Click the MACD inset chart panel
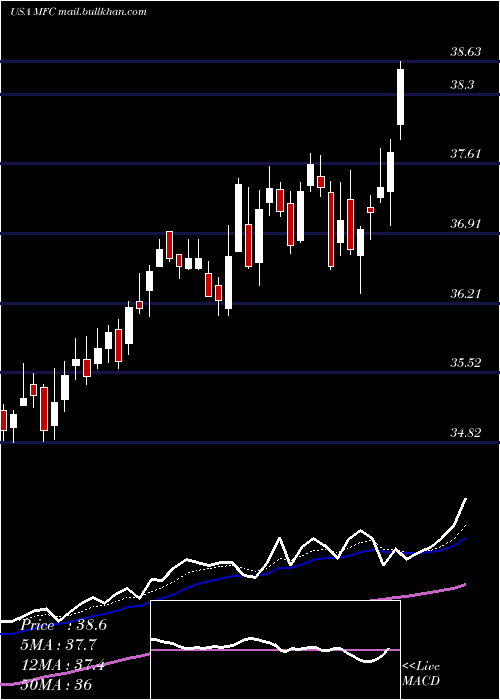The height and width of the screenshot is (700, 500). point(275,650)
